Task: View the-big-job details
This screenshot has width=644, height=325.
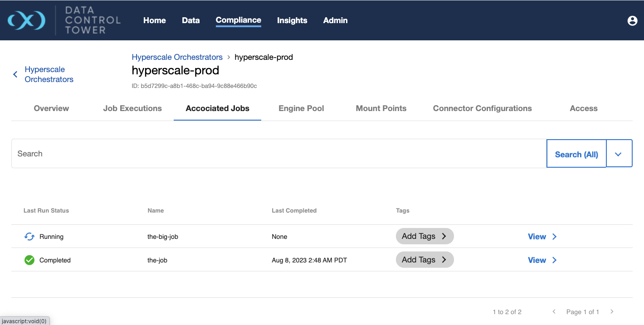Action: pyautogui.click(x=542, y=237)
